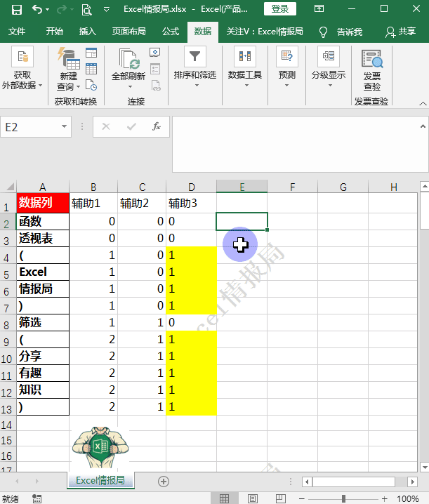Click the Connections icon

pyautogui.click(x=155, y=53)
